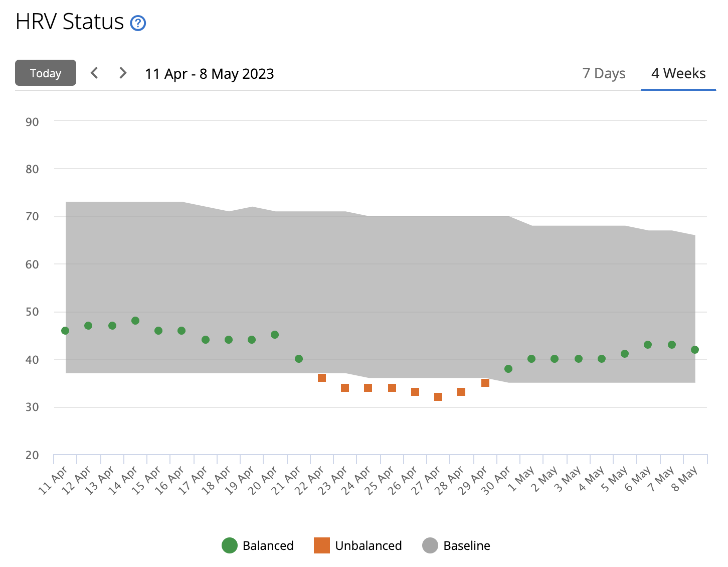728x567 pixels.
Task: Click the 21 Apr green data point
Action: [299, 359]
